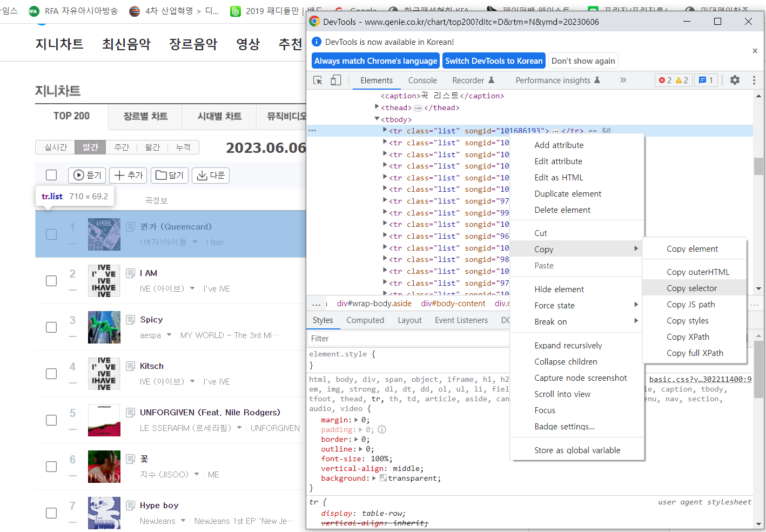
Task: Open the Event Listeners tab
Action: coord(461,320)
